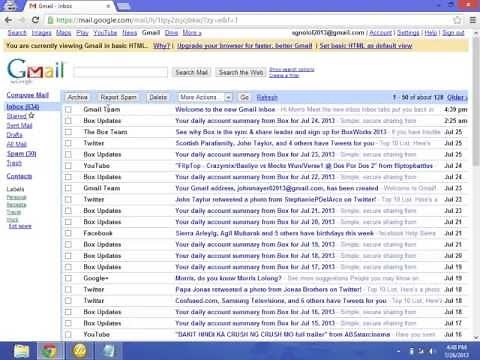Click the Search Mail button
This screenshot has width=480, height=360.
point(192,72)
